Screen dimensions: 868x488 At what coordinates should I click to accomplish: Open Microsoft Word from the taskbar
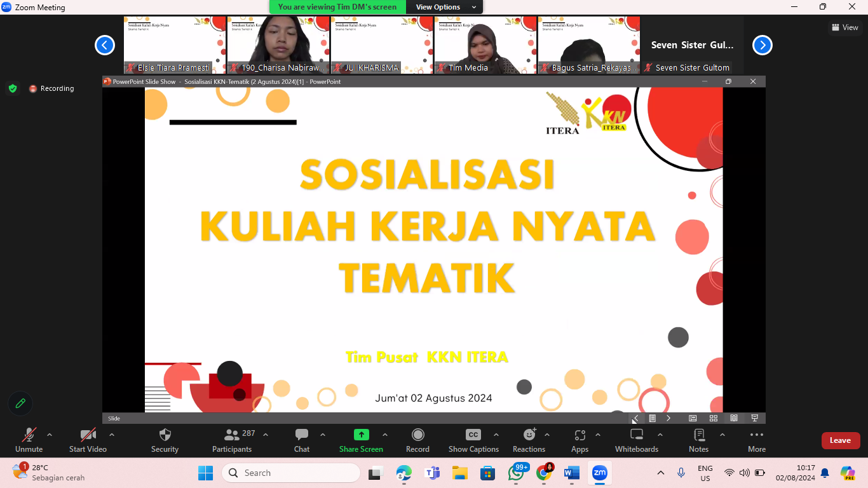coord(571,473)
